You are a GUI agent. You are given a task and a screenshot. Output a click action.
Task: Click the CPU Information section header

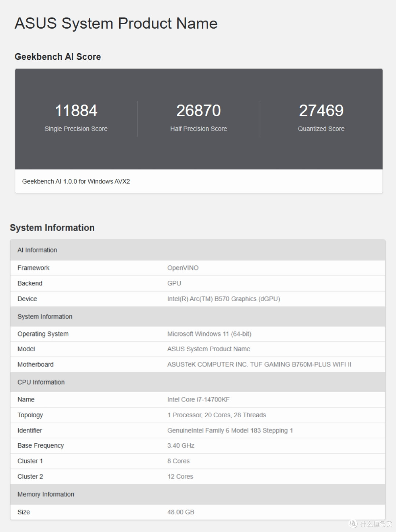198,382
